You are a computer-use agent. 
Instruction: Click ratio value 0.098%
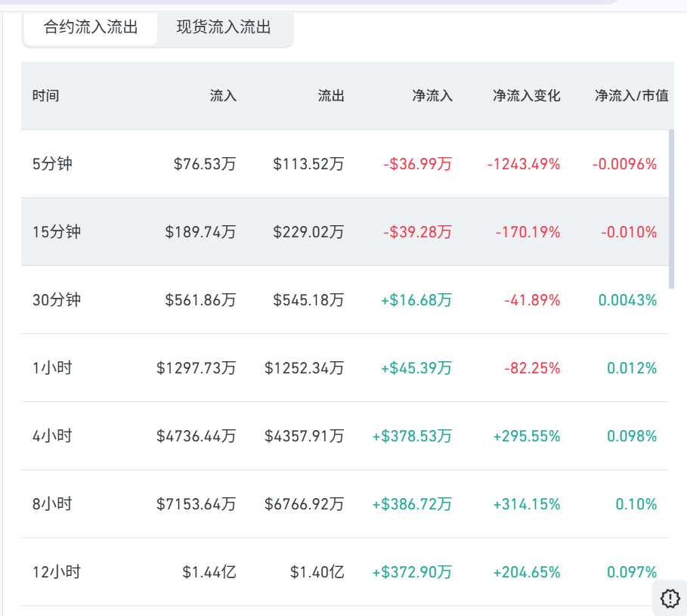[x=632, y=436]
